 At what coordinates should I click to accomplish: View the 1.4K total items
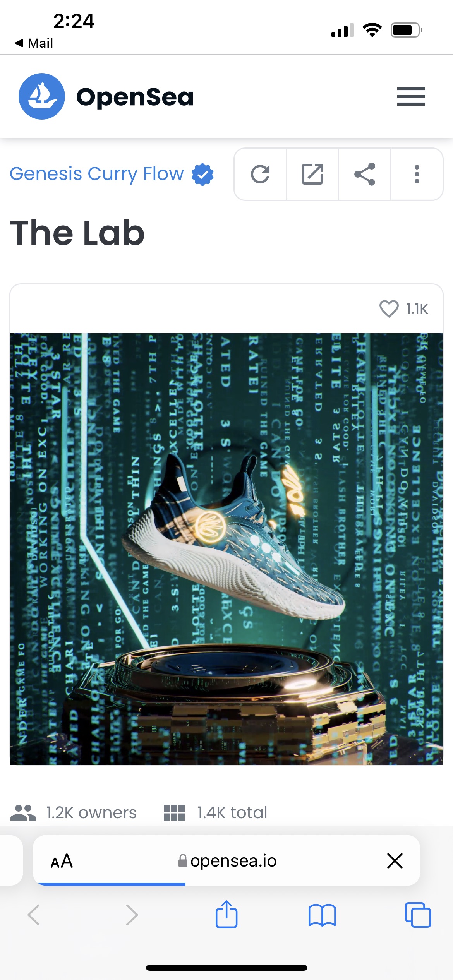(x=215, y=812)
